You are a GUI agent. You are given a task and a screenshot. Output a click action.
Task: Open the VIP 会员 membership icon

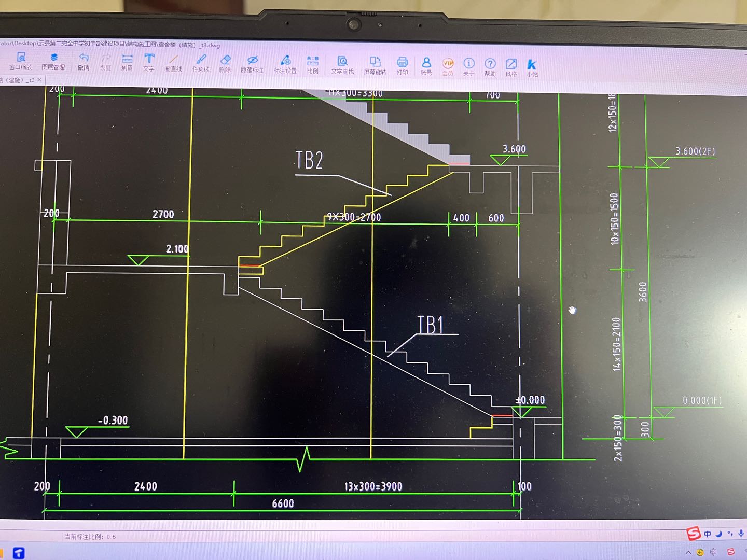(x=448, y=68)
